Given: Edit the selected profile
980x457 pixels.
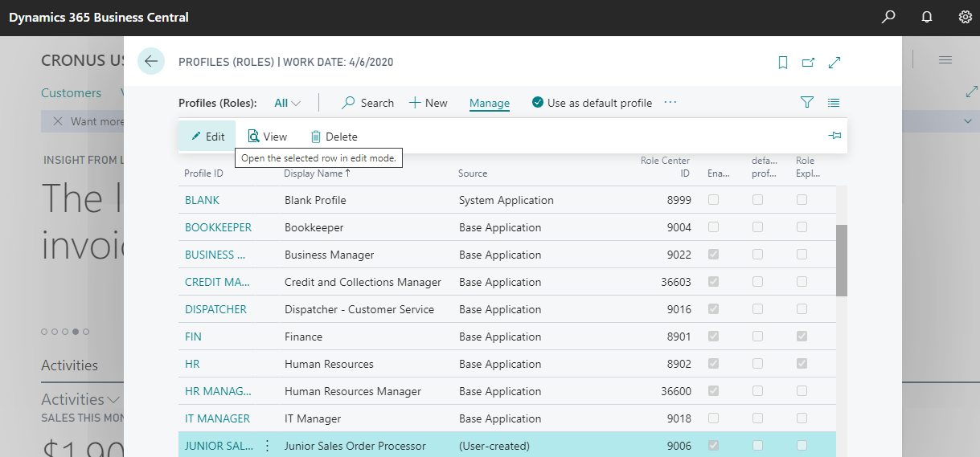Looking at the screenshot, I should [207, 137].
